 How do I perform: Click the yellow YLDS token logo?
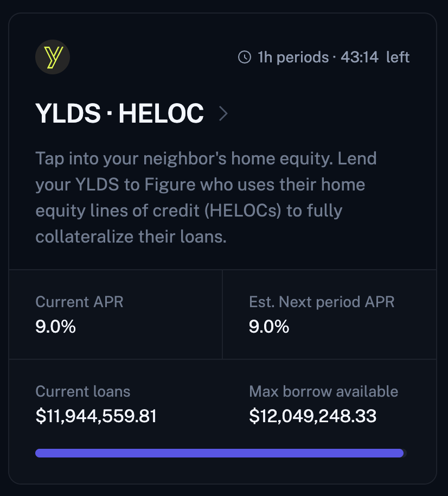coord(53,57)
